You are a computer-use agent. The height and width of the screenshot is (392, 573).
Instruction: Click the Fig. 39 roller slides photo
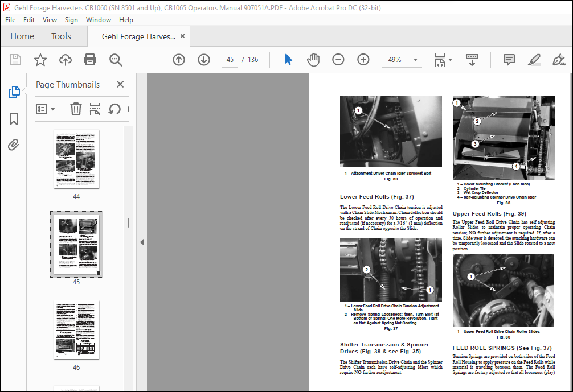(x=503, y=290)
